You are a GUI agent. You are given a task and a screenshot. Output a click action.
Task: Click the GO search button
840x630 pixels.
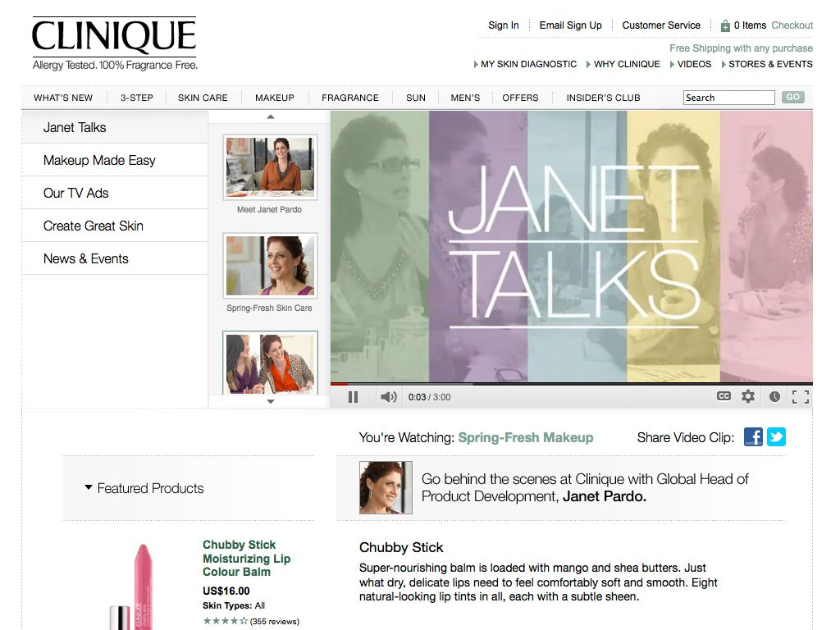(793, 97)
